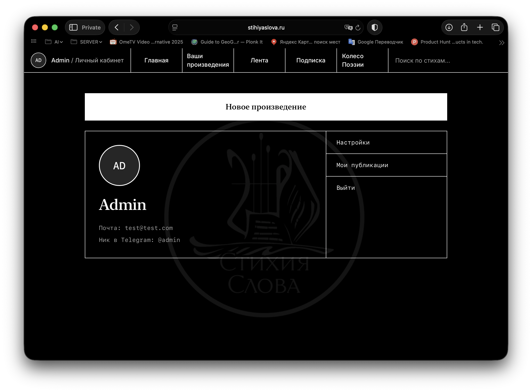Open the translate page icon

(348, 28)
